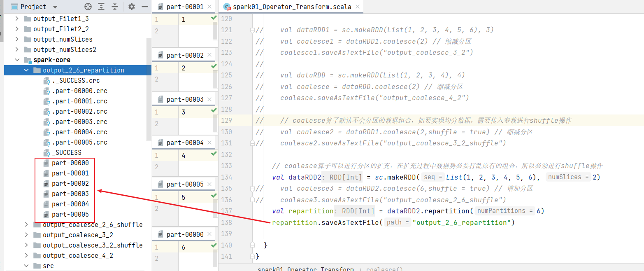Close the part-00004 tab

click(x=209, y=143)
